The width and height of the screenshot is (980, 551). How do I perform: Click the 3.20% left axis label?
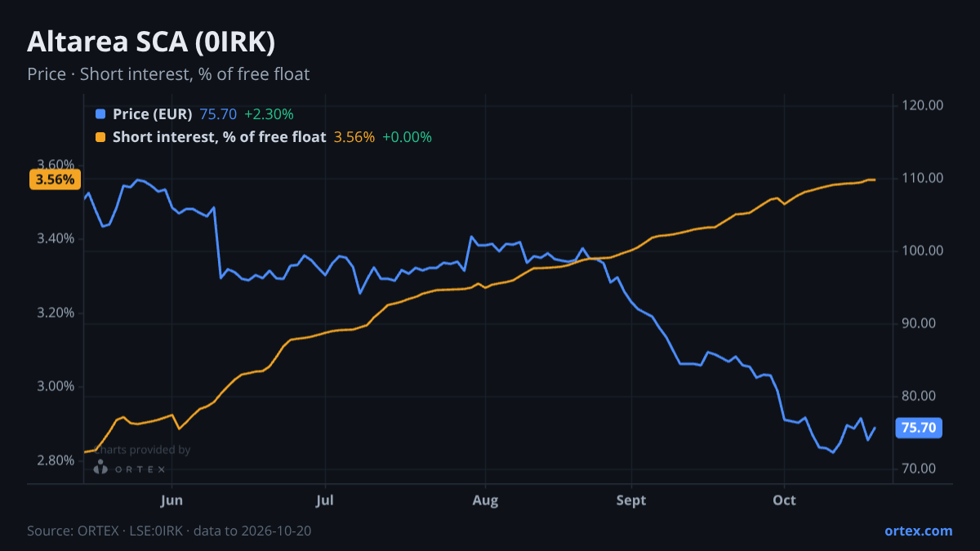pos(55,313)
